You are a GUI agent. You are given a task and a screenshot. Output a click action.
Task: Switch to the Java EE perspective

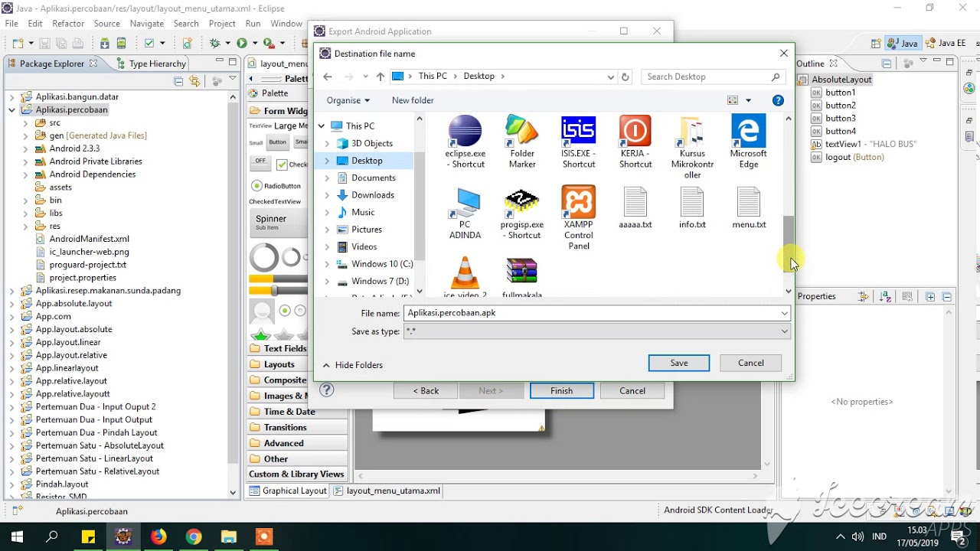pyautogui.click(x=945, y=44)
